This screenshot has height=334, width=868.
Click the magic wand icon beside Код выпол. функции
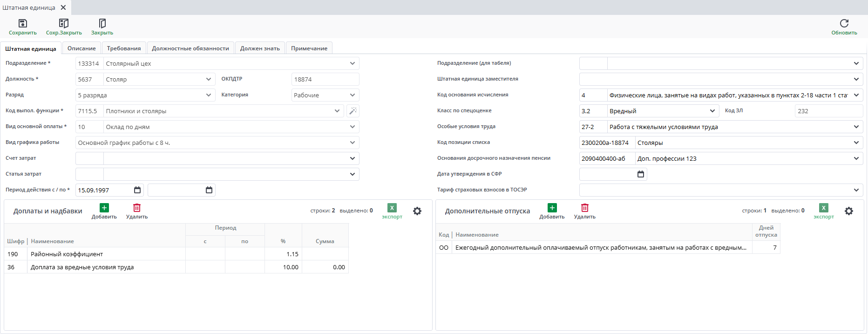tap(353, 111)
